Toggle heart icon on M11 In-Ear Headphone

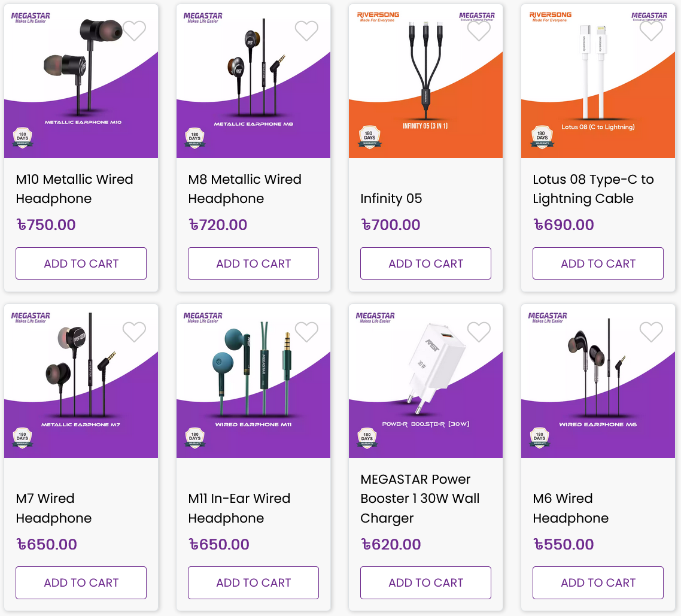(306, 332)
